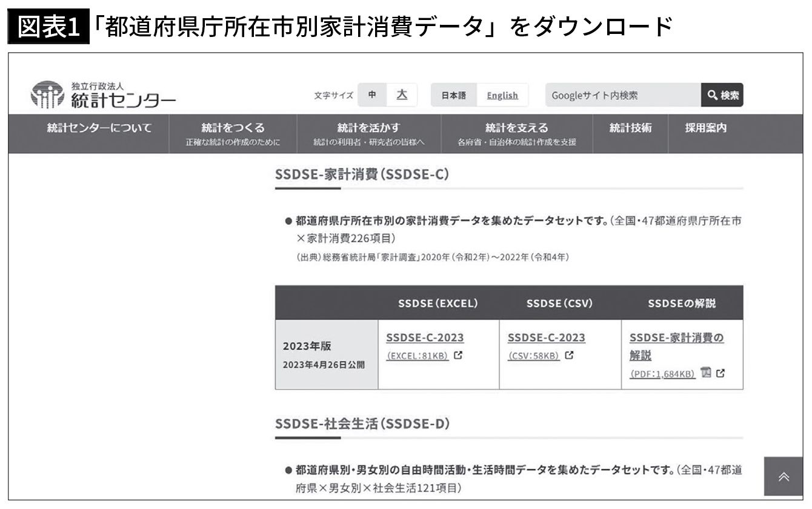
Task: Expand 統計を支える navigation item
Action: pyautogui.click(x=516, y=133)
